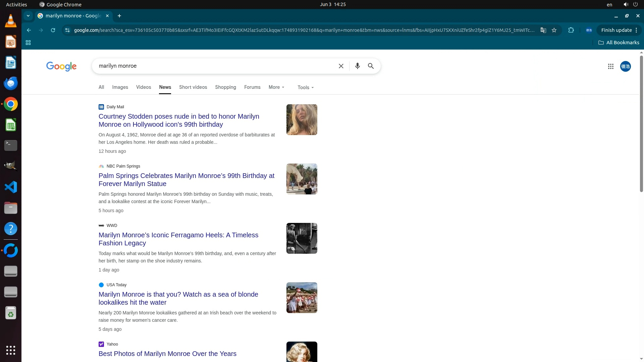The height and width of the screenshot is (362, 644).
Task: Open Visual Studio Code from the dock
Action: [x=11, y=187]
